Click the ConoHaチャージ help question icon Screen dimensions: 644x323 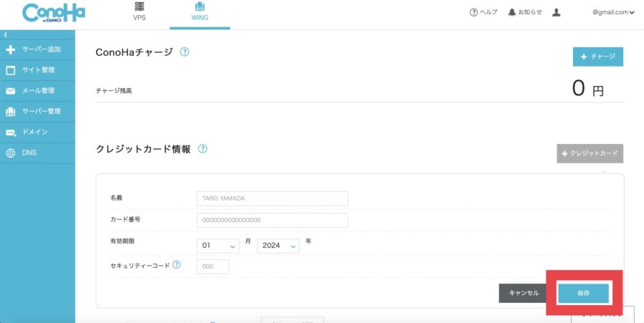tap(185, 52)
